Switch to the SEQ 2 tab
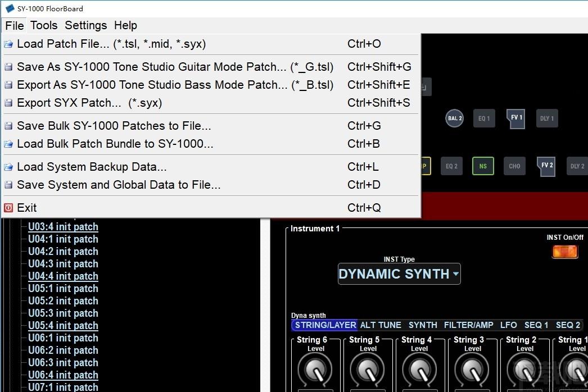 [568, 325]
